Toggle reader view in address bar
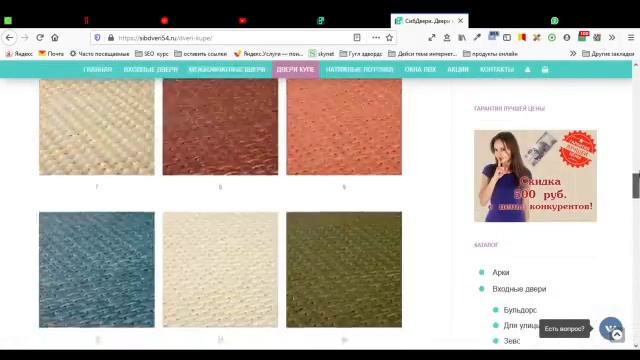 click(357, 38)
